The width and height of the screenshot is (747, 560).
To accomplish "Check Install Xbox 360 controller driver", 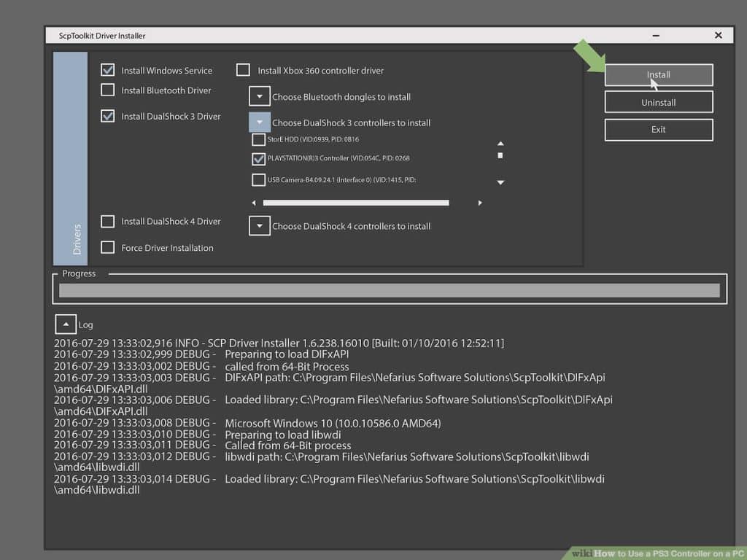I will point(243,70).
